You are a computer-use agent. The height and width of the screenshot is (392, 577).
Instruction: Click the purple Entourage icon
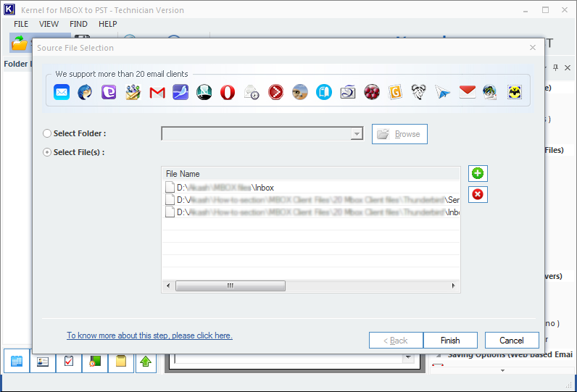[109, 92]
